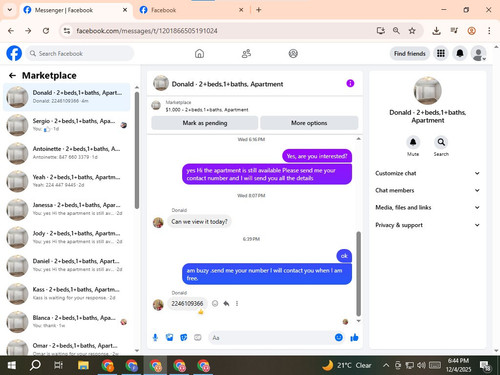
Task: Choose a GIF icon
Action: coord(198,338)
